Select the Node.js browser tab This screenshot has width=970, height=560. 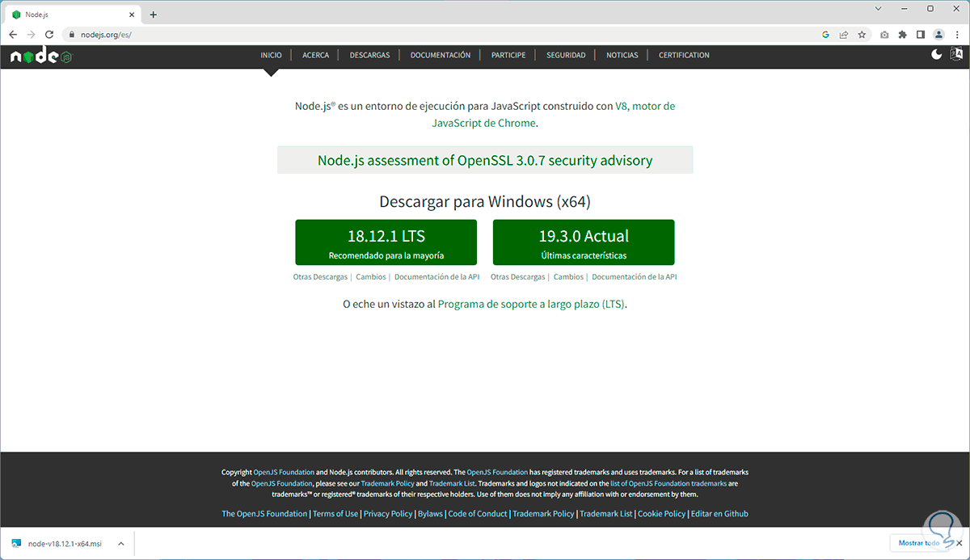pyautogui.click(x=72, y=15)
